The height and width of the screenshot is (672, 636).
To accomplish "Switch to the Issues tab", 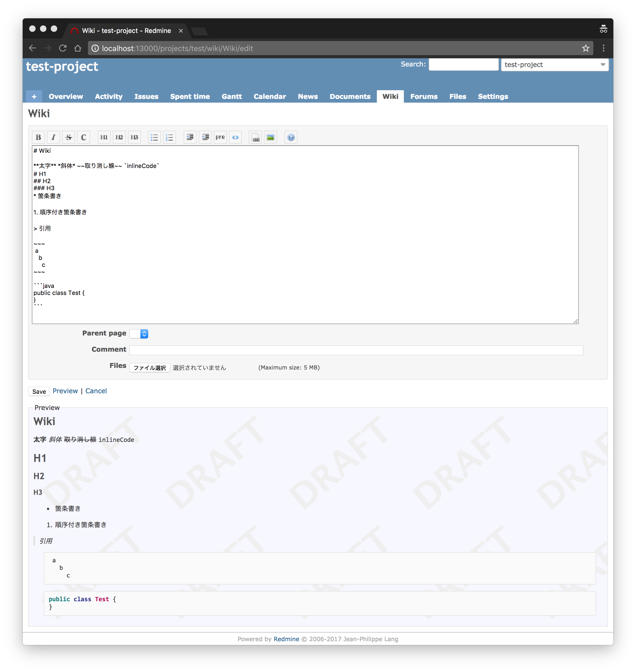I will pyautogui.click(x=146, y=97).
